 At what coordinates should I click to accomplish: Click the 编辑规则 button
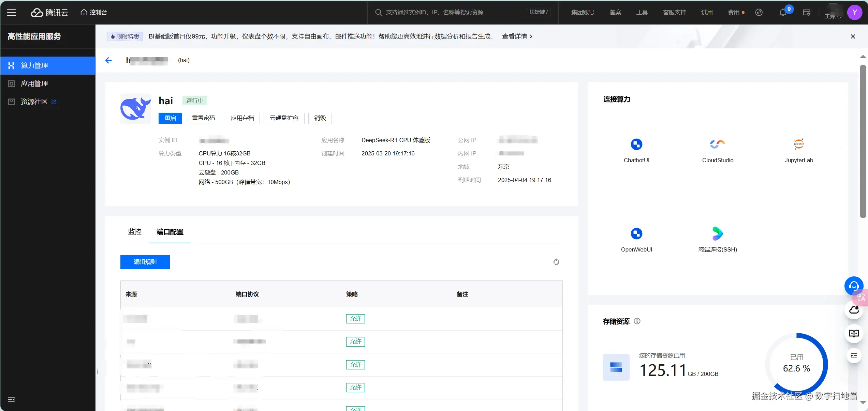145,262
